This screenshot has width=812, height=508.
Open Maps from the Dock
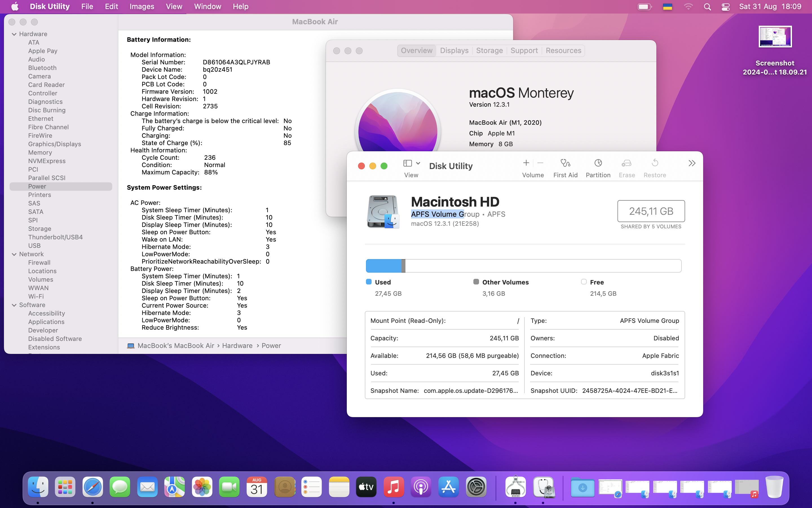tap(175, 487)
